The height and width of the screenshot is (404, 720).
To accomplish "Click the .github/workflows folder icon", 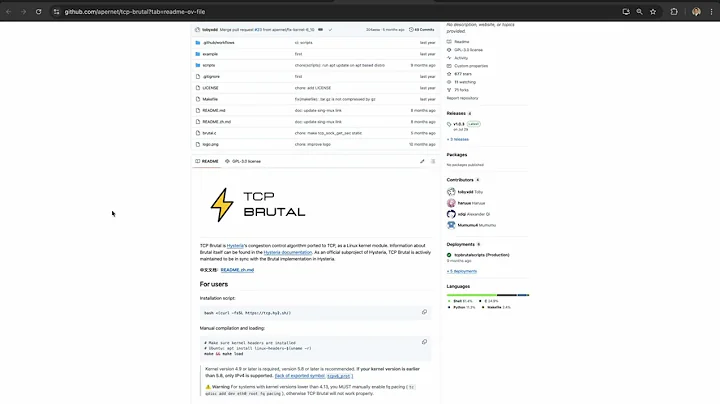I will coord(197,42).
